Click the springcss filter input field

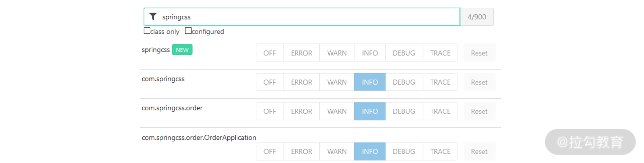coord(306,17)
